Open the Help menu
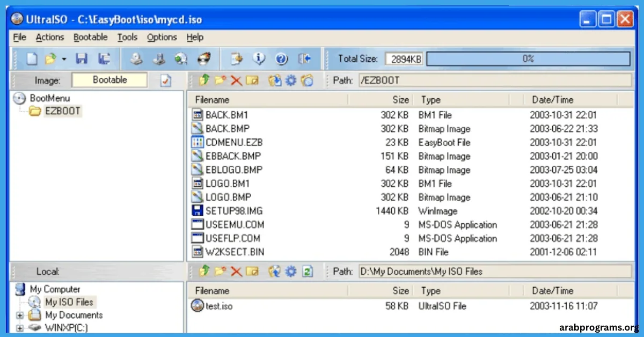Image resolution: width=644 pixels, height=337 pixels. 195,37
